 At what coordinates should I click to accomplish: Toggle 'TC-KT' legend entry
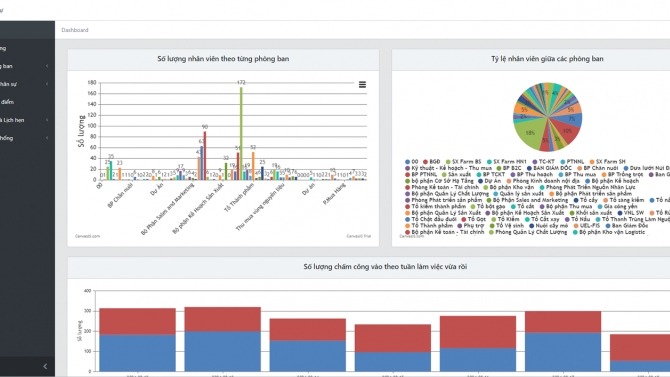click(543, 162)
